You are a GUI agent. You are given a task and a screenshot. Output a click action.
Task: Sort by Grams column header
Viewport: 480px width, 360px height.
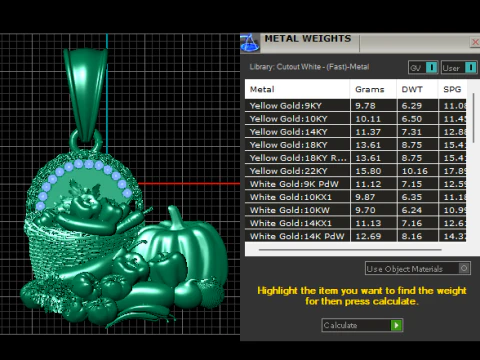coord(373,89)
